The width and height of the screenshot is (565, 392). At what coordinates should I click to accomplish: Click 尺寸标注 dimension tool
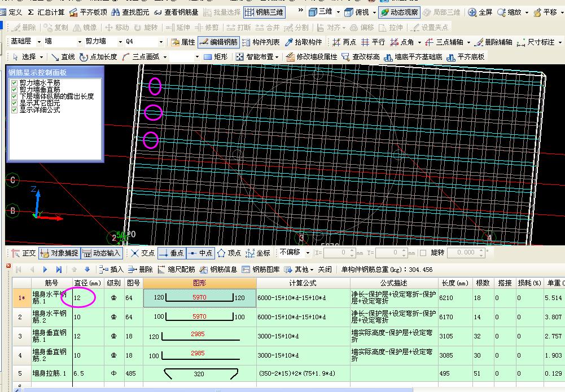(x=536, y=42)
